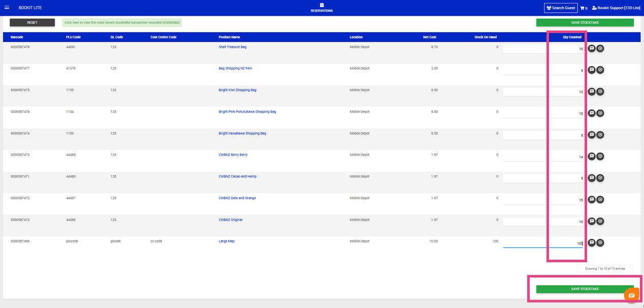The image size is (644, 308).
Task: View most recent stocktake transaction link
Action: [x=122, y=22]
